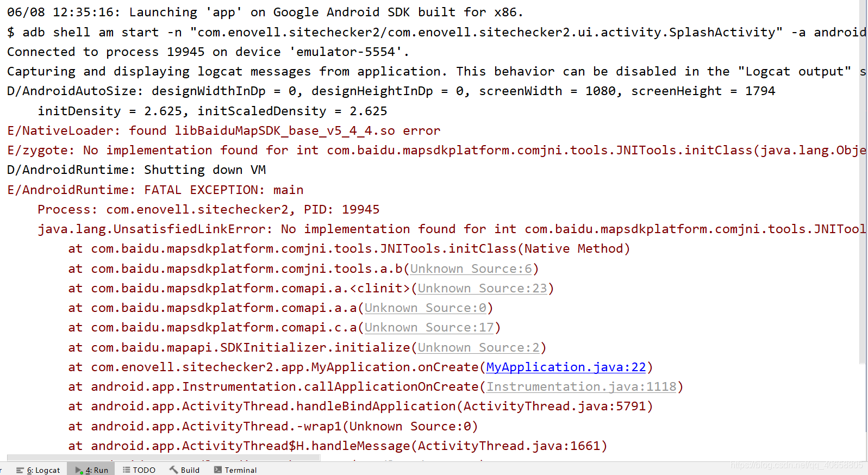Image resolution: width=868 pixels, height=475 pixels.
Task: Click the 'E/AndroidRuntime: FATAL EXCEPTION: main' line
Action: [x=155, y=190]
